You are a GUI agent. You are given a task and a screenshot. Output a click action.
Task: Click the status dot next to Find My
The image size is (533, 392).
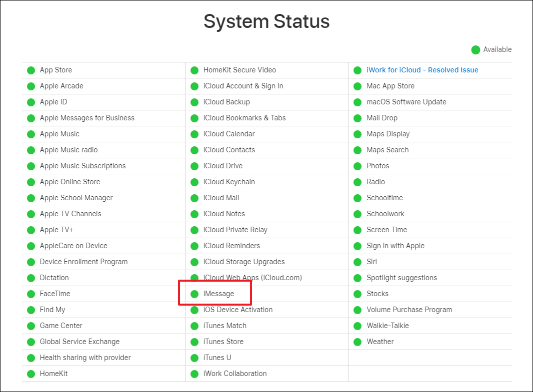point(31,310)
